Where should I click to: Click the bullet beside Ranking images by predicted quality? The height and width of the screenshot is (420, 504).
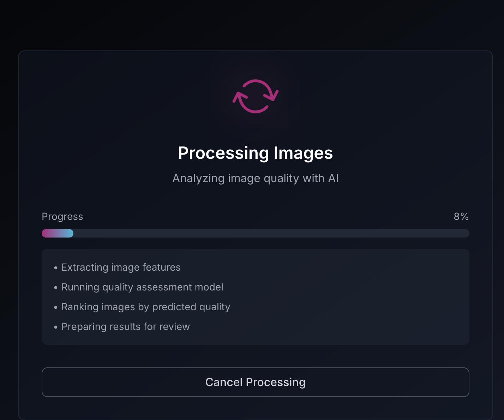pos(55,307)
